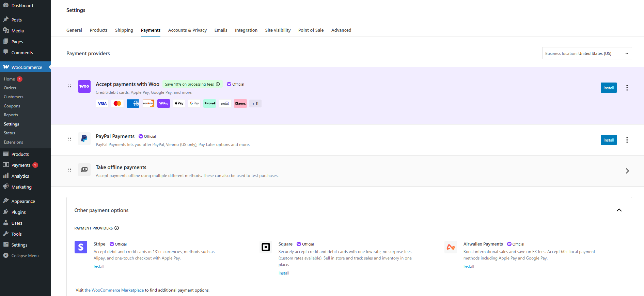The width and height of the screenshot is (644, 296).
Task: Click the Visa card icon
Action: point(102,103)
